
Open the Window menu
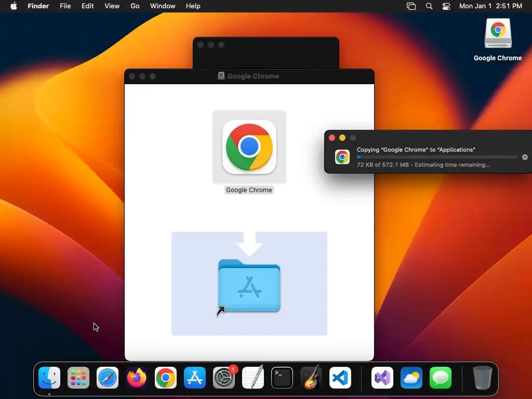tap(163, 6)
